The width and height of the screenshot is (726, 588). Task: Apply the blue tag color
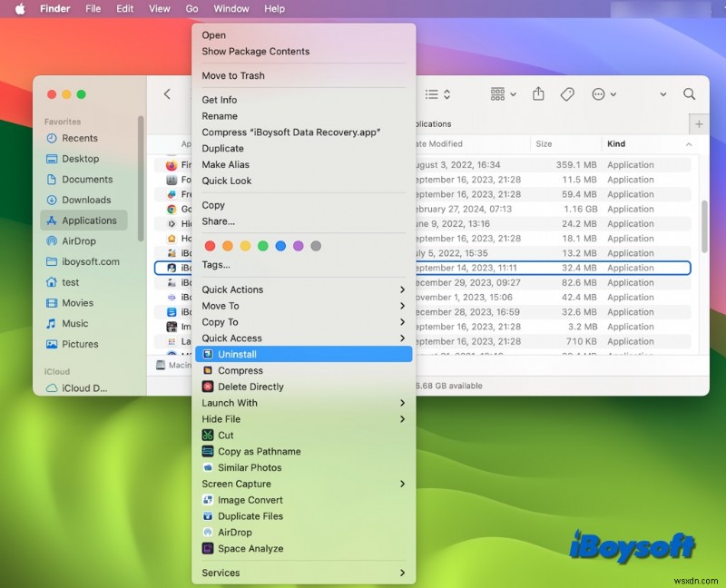[280, 246]
